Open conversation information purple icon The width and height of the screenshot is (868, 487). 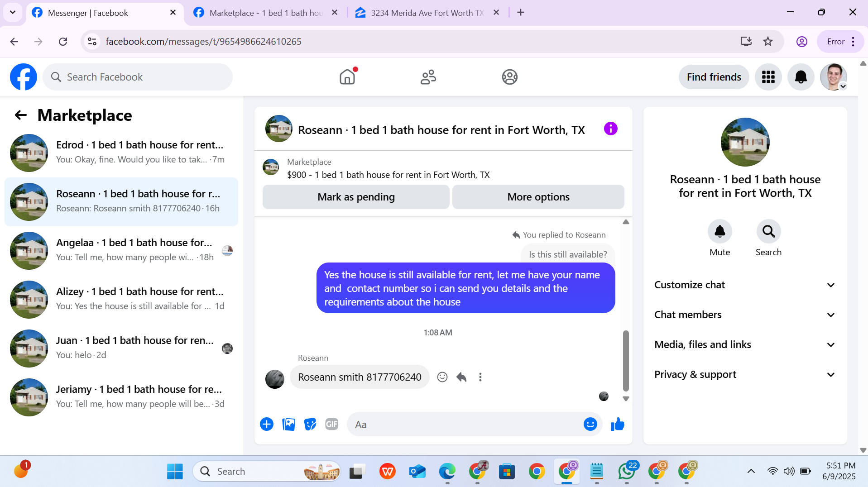610,129
